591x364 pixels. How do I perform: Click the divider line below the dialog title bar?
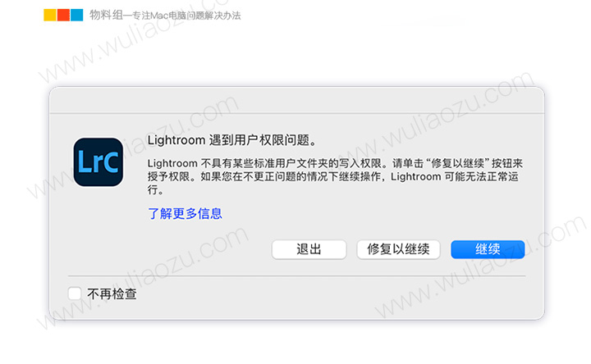click(x=296, y=113)
